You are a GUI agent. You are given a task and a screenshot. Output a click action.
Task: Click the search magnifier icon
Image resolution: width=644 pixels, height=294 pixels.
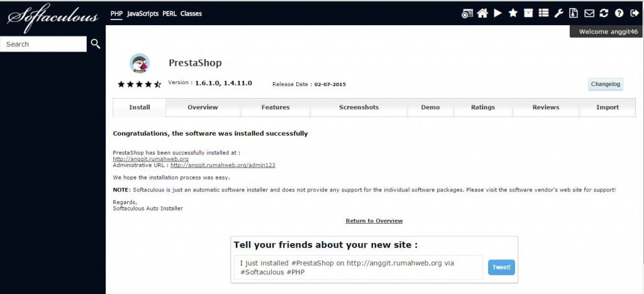tap(96, 44)
